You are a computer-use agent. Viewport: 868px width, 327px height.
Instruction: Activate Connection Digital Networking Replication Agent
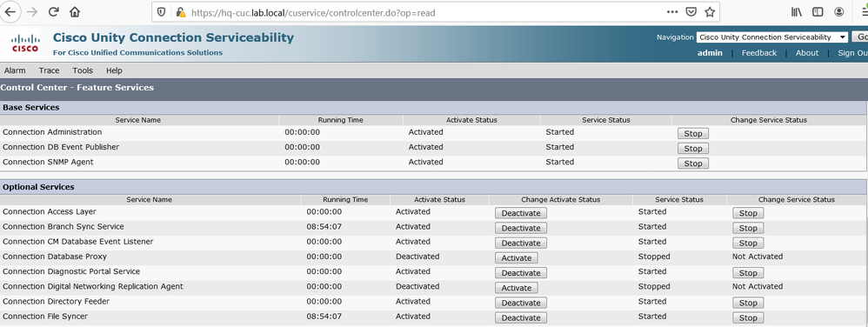pyautogui.click(x=516, y=288)
